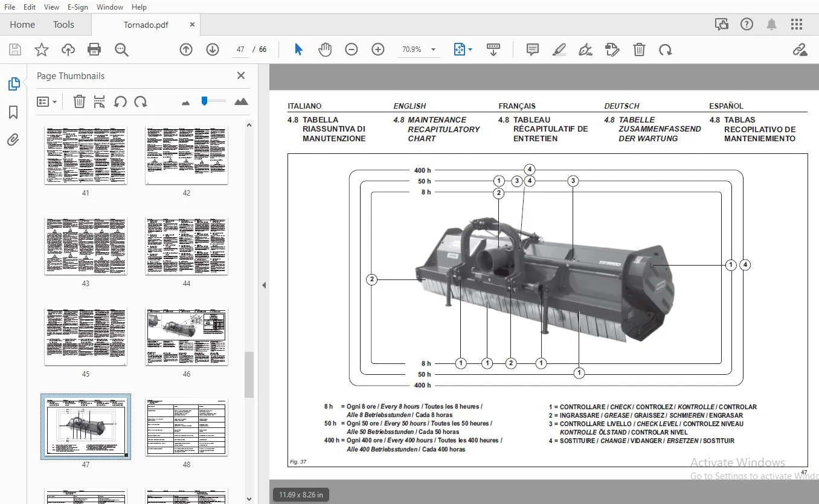Screen dimensions: 819x504
Task: Open print pages icon in thumbnails panel
Action: 100,101
